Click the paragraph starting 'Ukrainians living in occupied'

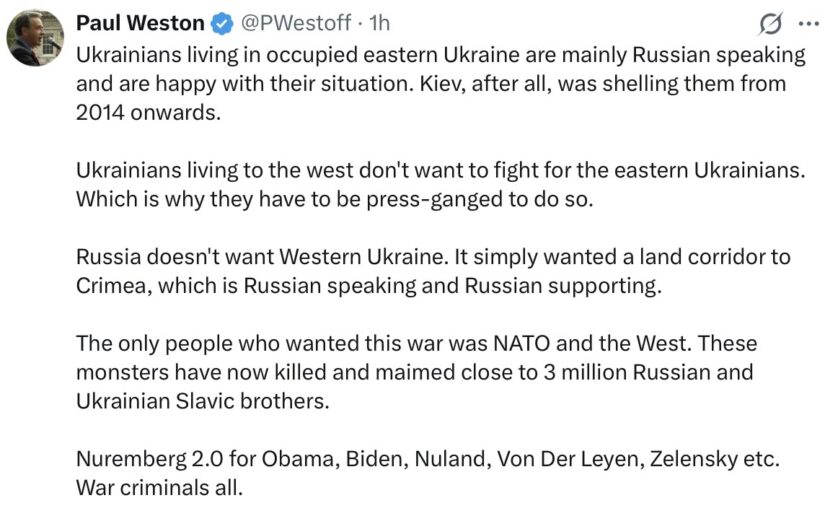pyautogui.click(x=441, y=84)
